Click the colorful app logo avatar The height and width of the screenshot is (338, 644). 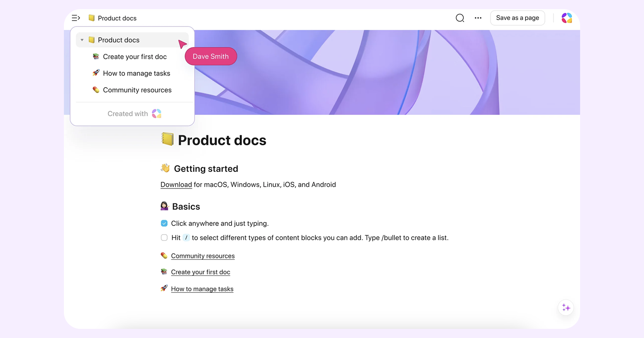pyautogui.click(x=566, y=18)
